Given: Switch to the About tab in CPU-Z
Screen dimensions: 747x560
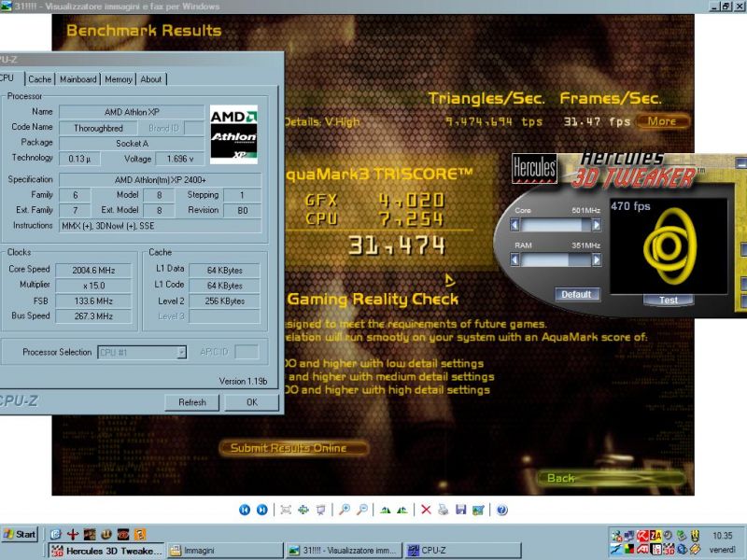Looking at the screenshot, I should (151, 79).
